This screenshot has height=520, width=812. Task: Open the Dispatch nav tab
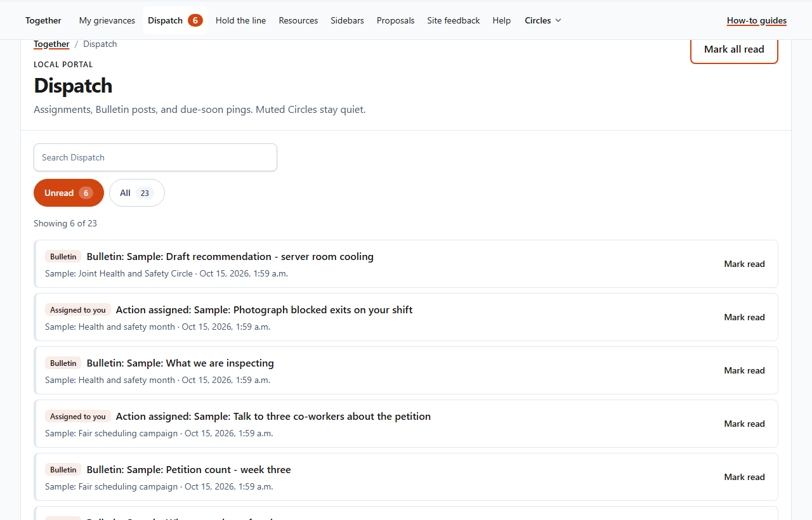(175, 20)
